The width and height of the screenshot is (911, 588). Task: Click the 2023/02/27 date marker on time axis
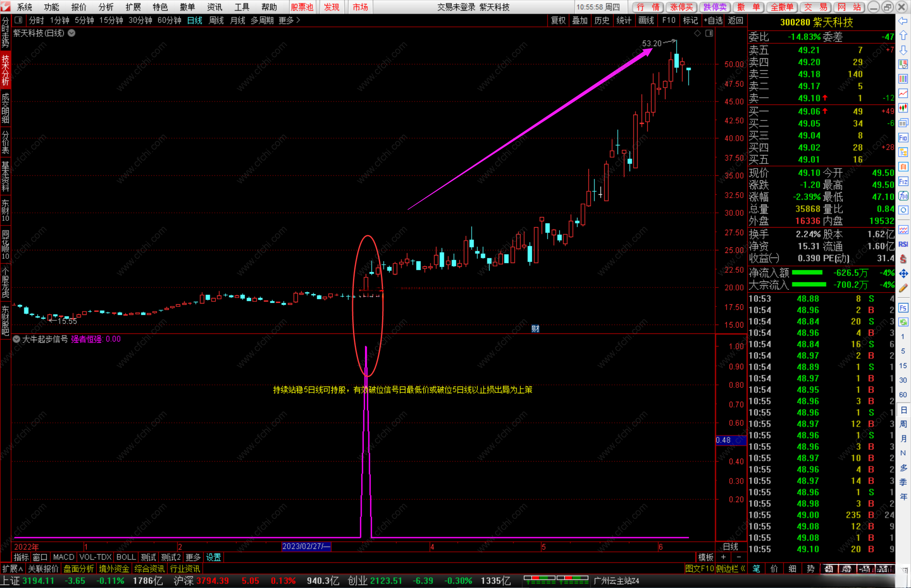pyautogui.click(x=306, y=547)
